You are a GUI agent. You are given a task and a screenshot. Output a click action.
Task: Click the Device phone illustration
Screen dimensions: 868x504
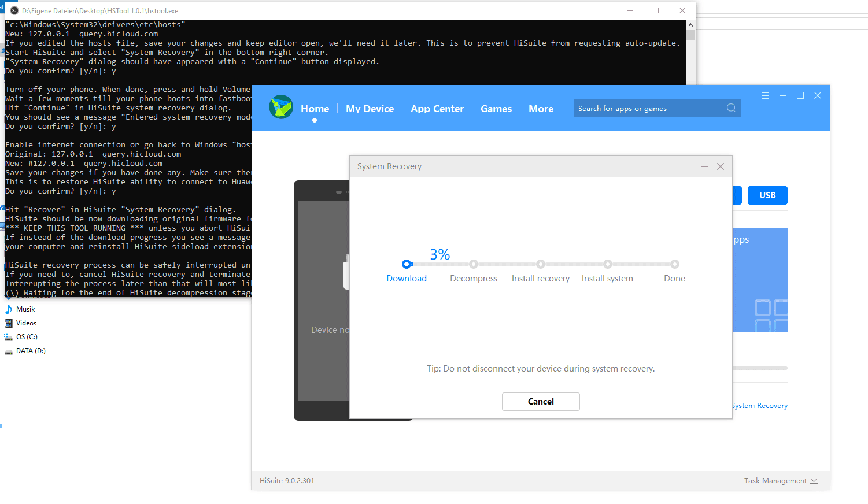coord(322,301)
